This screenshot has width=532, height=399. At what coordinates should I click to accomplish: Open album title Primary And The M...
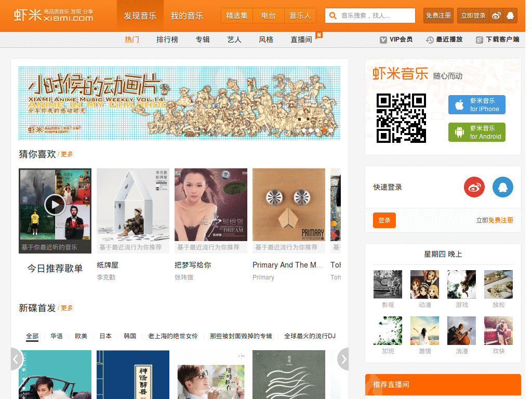click(287, 265)
